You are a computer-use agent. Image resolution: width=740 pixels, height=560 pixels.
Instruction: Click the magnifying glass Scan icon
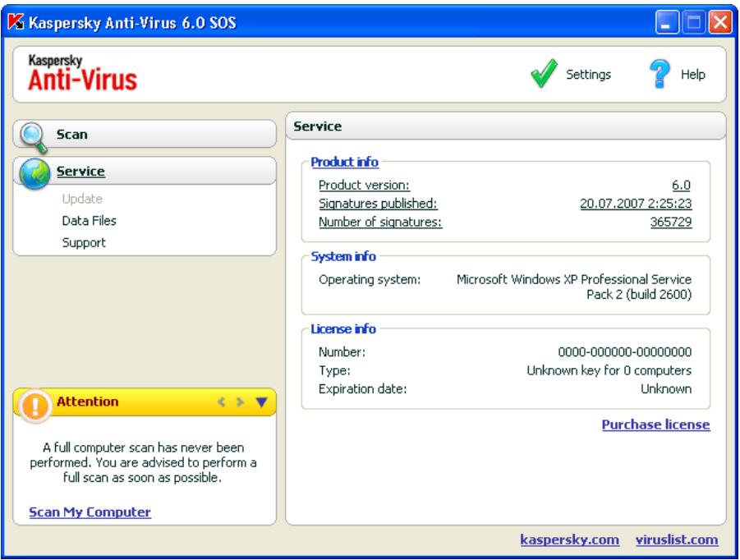(x=34, y=137)
